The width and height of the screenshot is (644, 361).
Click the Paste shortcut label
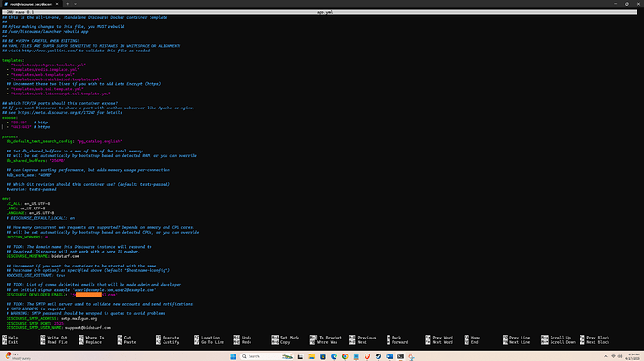(130, 342)
